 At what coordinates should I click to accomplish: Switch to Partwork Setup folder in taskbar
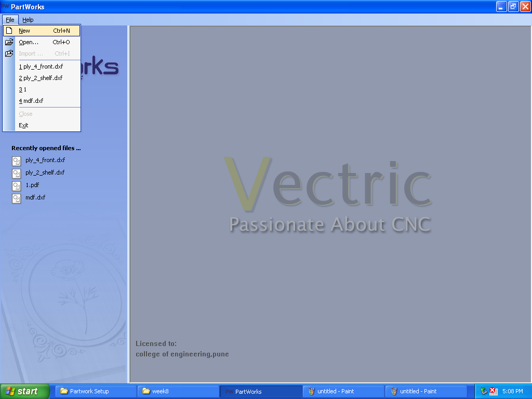click(x=96, y=392)
